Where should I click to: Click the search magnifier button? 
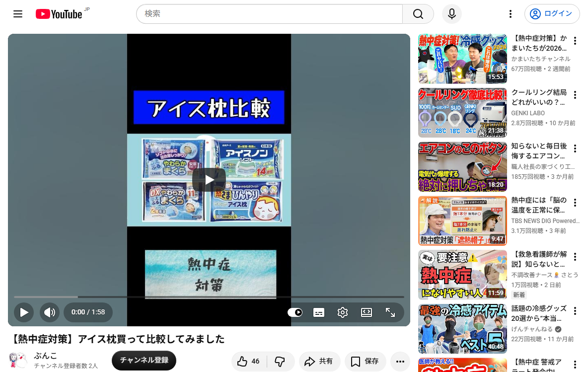coord(418,14)
